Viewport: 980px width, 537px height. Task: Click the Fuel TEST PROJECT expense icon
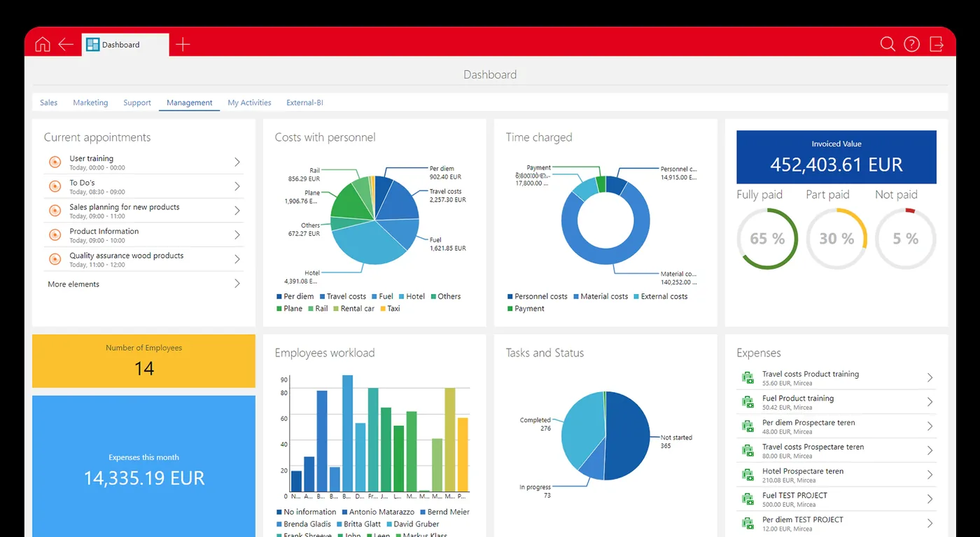click(747, 499)
